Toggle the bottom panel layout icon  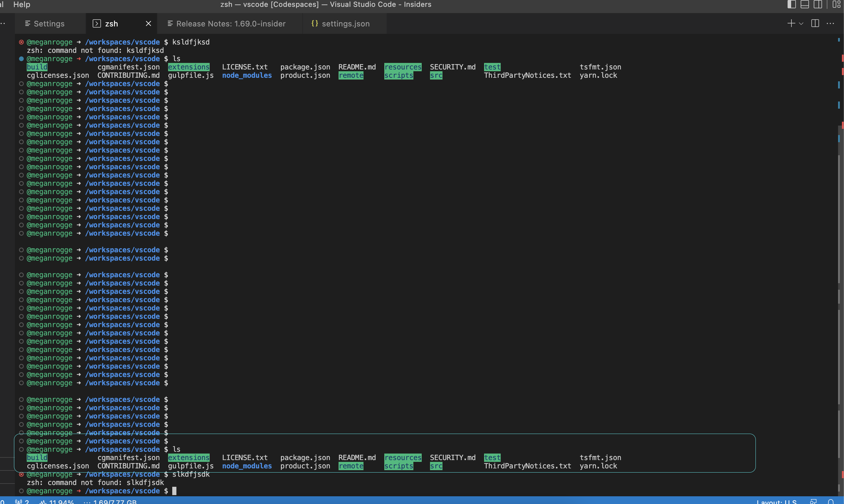pyautogui.click(x=805, y=4)
